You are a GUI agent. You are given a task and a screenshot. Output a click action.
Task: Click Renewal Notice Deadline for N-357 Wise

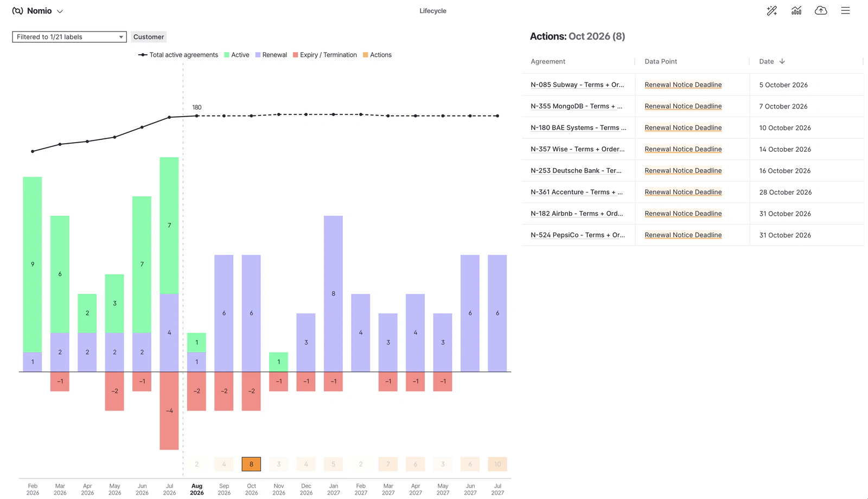pyautogui.click(x=683, y=149)
